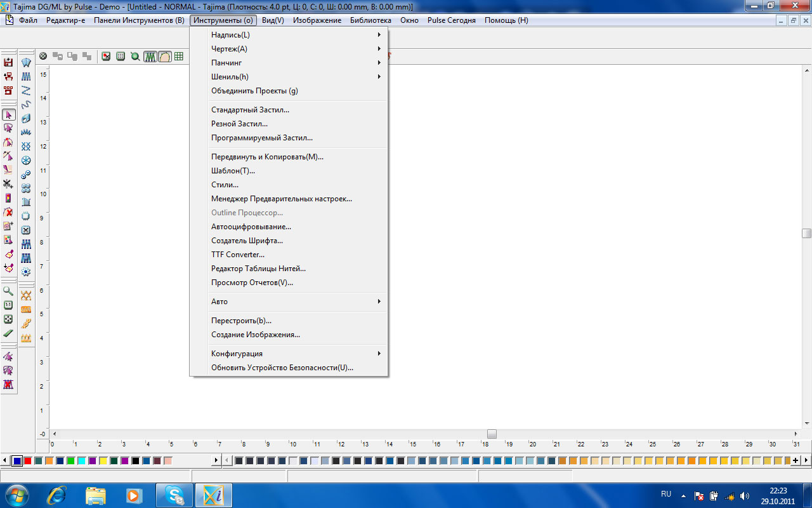812x508 pixels.
Task: Click the green magnifier icon in the top toolbar
Action: pos(135,57)
